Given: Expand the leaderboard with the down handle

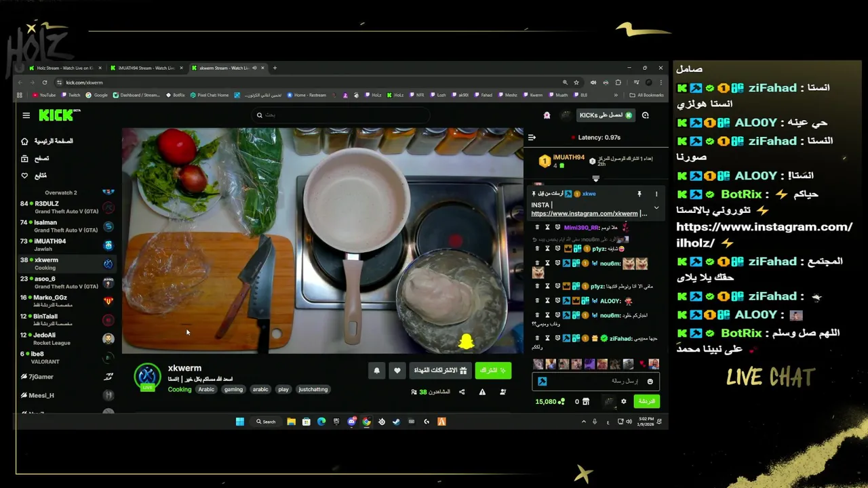Looking at the screenshot, I should pos(595,179).
